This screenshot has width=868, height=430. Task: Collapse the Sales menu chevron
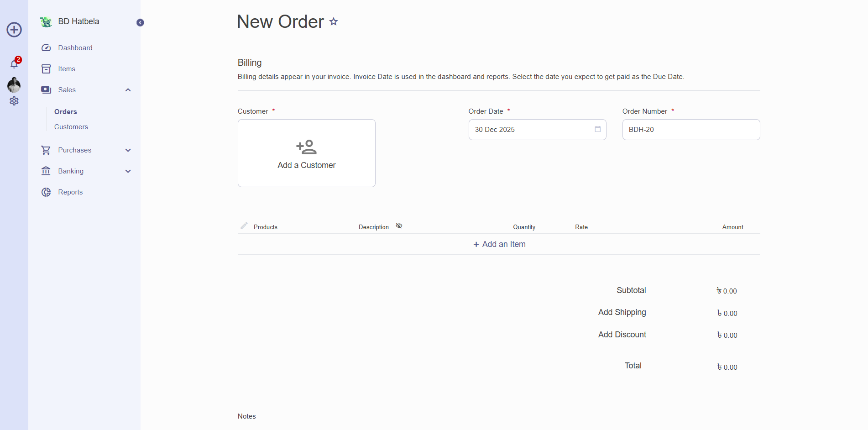[x=128, y=90]
